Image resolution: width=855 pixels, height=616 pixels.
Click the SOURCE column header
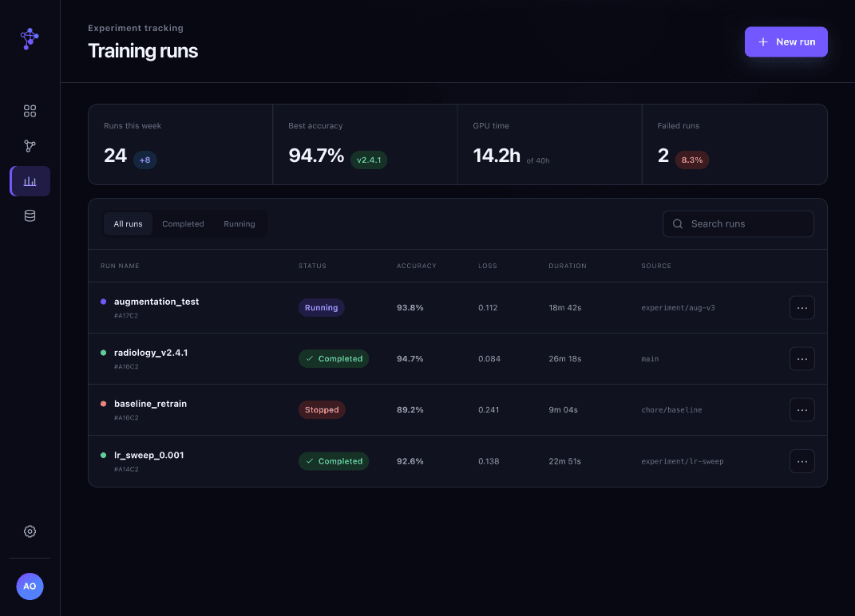[656, 266]
